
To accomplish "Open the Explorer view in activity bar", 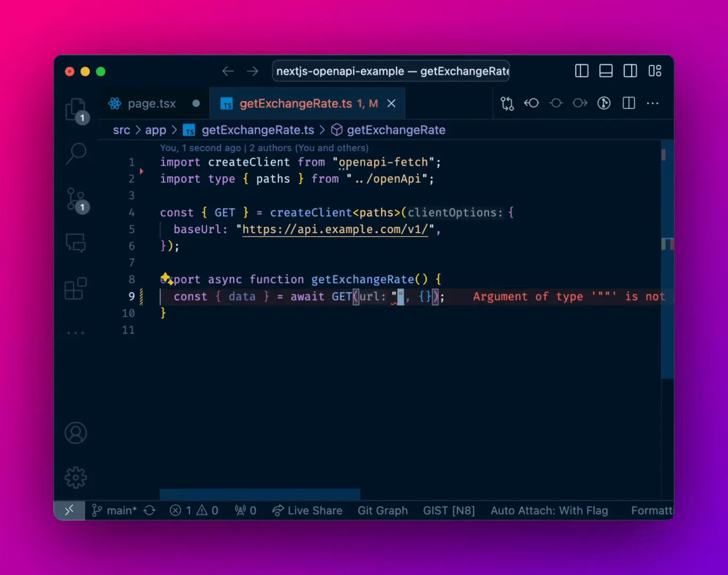I will click(76, 110).
